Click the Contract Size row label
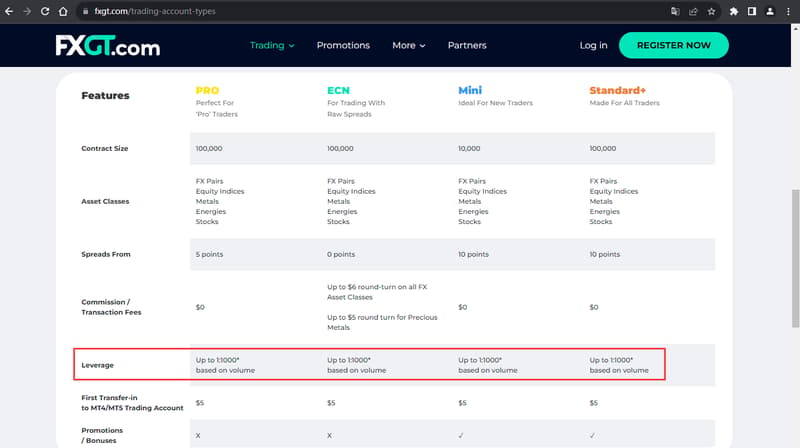Screen dimensions: 800x448 point(105,148)
